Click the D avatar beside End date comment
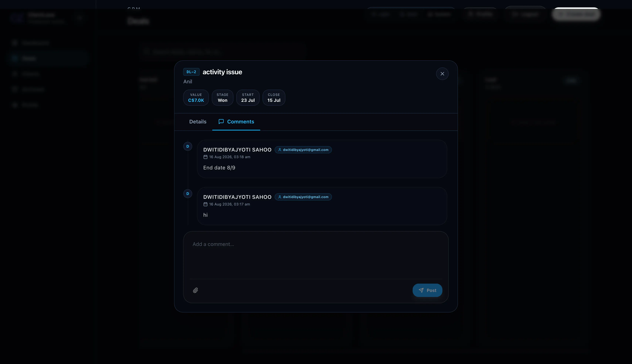 click(x=188, y=147)
